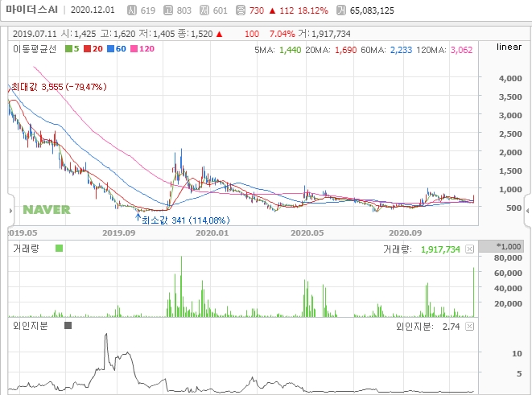
Task: Click the 저 low price icon
Action: point(204,10)
